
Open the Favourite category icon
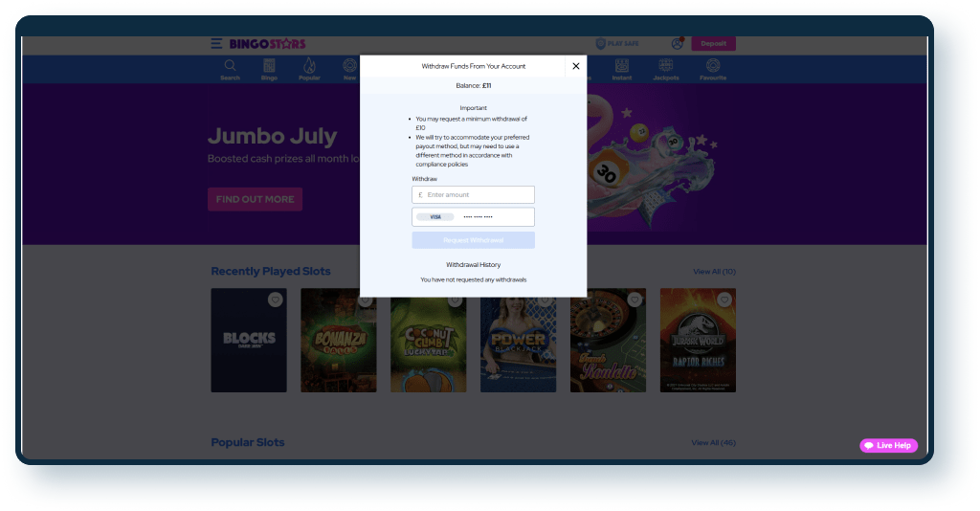point(712,67)
